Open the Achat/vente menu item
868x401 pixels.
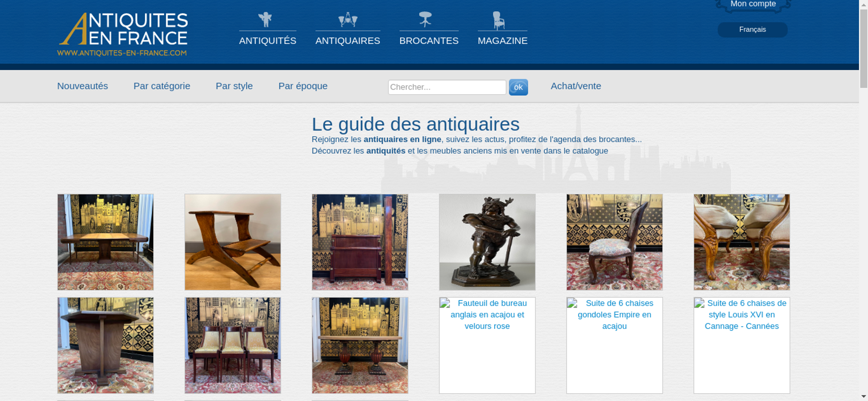[575, 86]
